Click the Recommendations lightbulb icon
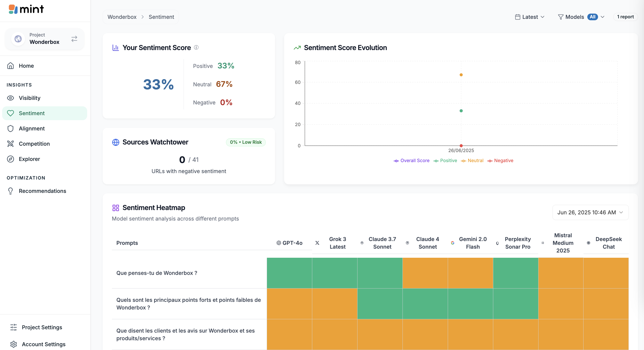The height and width of the screenshot is (350, 644). pyautogui.click(x=10, y=191)
